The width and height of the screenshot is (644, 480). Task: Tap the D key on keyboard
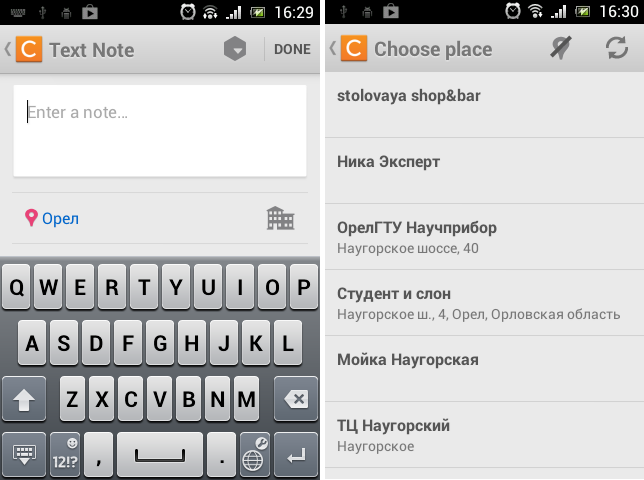[x=96, y=343]
